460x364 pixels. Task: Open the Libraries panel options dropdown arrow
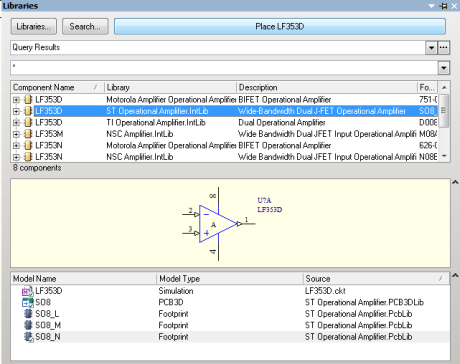432,6
